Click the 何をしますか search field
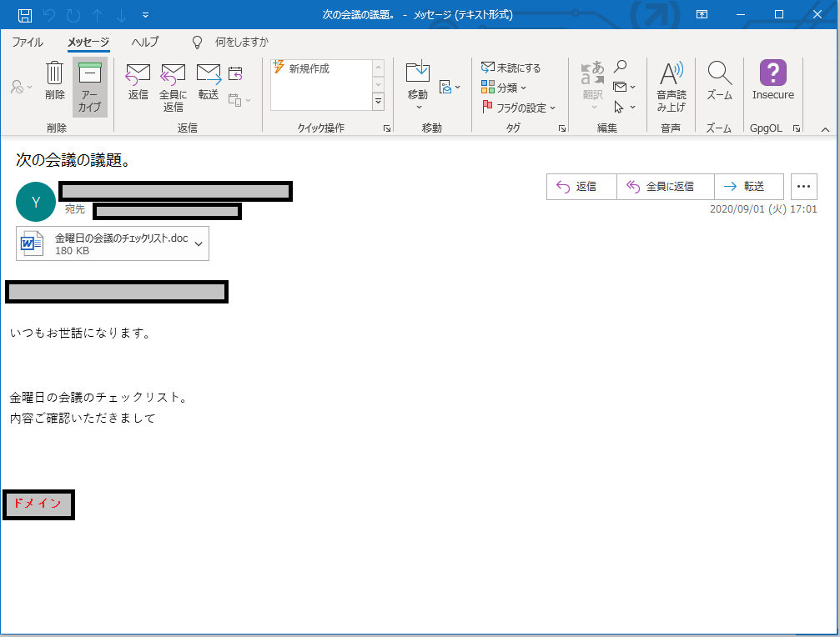This screenshot has height=637, width=840. [x=241, y=42]
